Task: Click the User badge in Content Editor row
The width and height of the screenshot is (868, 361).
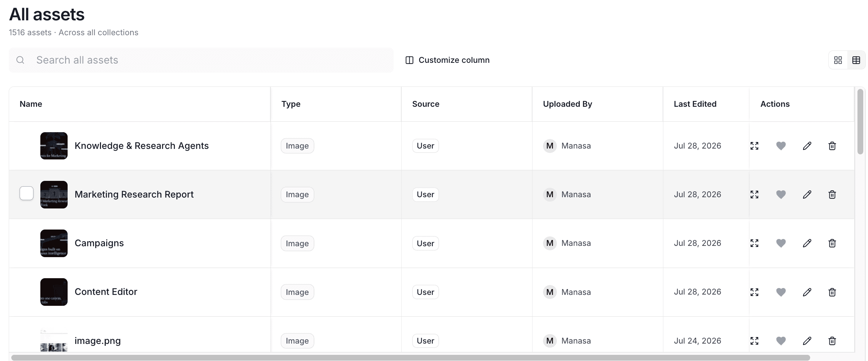Action: 425,292
